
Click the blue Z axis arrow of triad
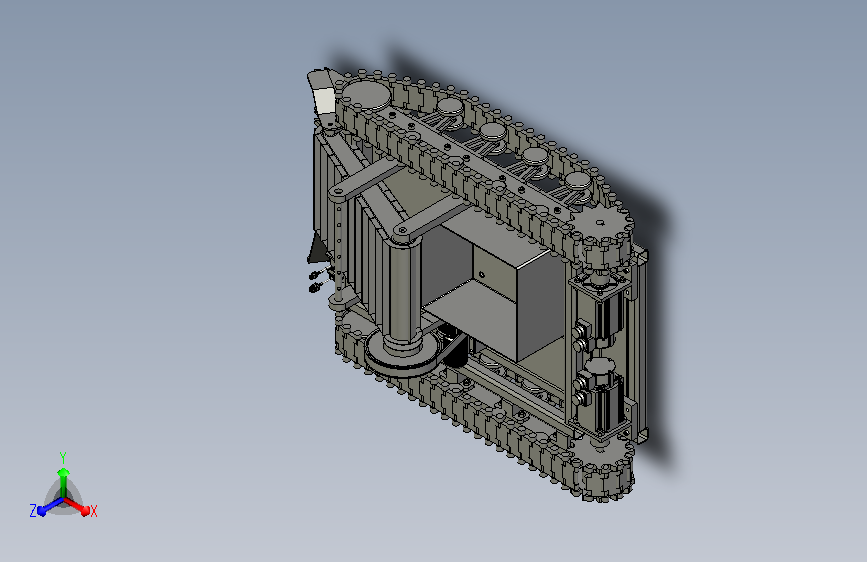coord(50,506)
